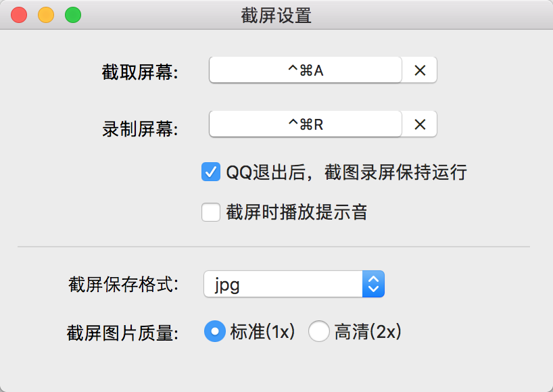Close the 截屏设置 window with red button

point(19,15)
